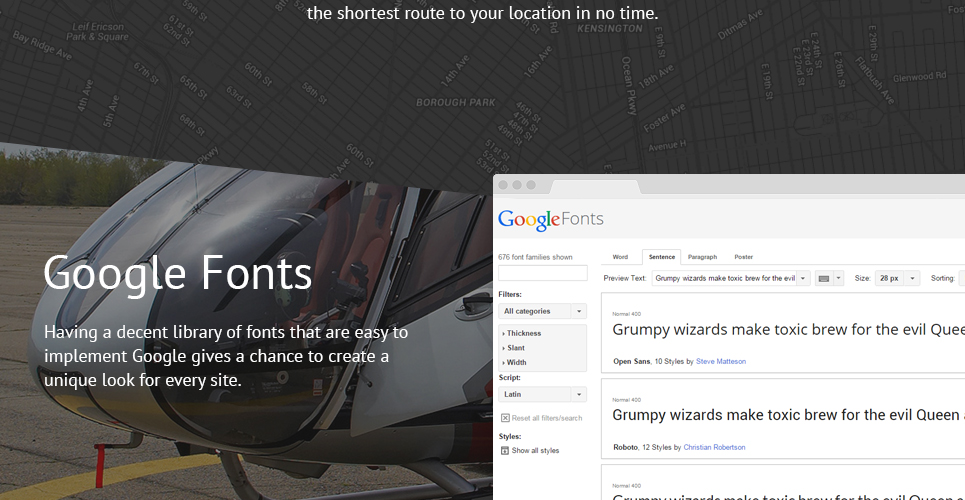Click the Steve Matteson designer link
Viewport: 965px width, 500px height.
pyautogui.click(x=721, y=361)
